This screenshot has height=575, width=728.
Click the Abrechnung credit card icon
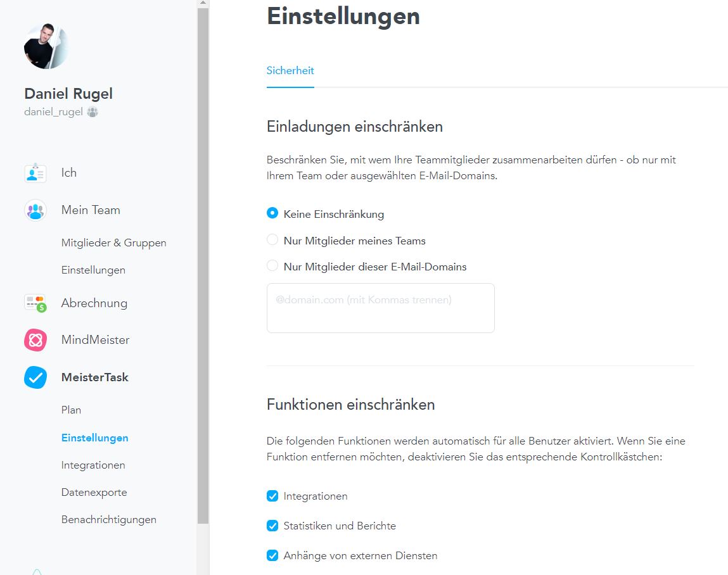(35, 303)
